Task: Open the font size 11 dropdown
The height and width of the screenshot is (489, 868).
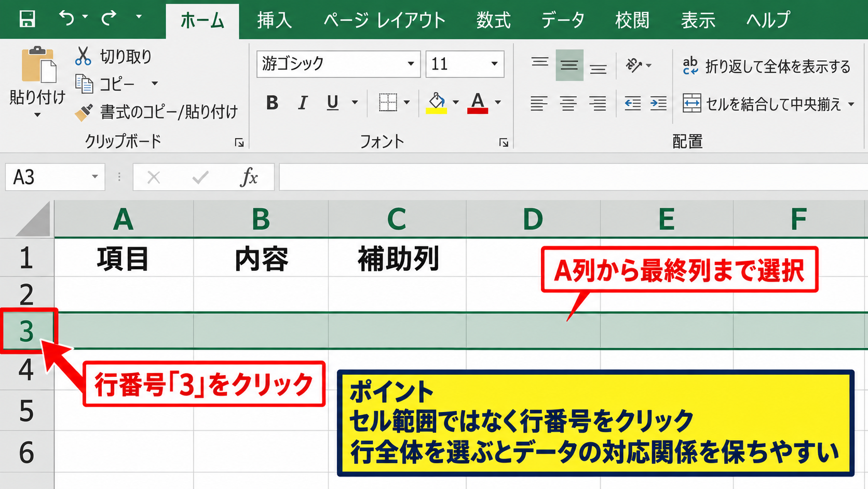Action: [x=494, y=64]
